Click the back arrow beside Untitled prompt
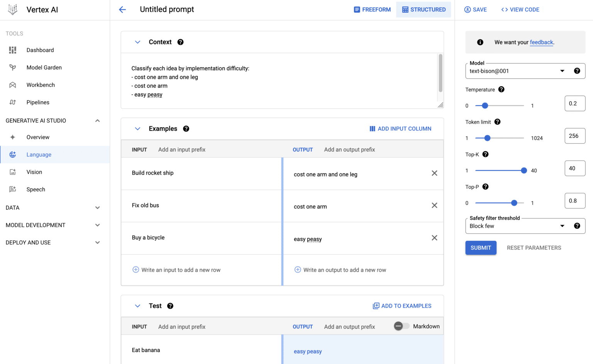The width and height of the screenshot is (593, 364). pyautogui.click(x=122, y=10)
